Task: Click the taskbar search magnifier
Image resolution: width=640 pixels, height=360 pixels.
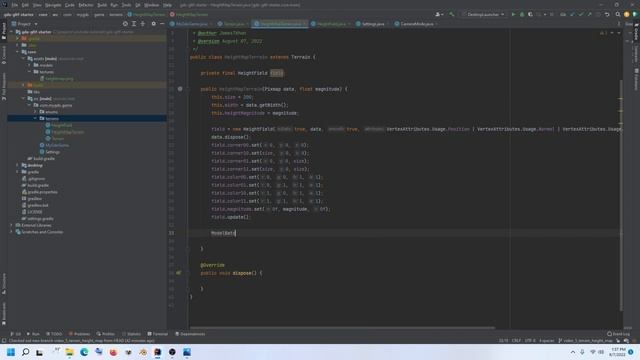Action: pos(25,352)
